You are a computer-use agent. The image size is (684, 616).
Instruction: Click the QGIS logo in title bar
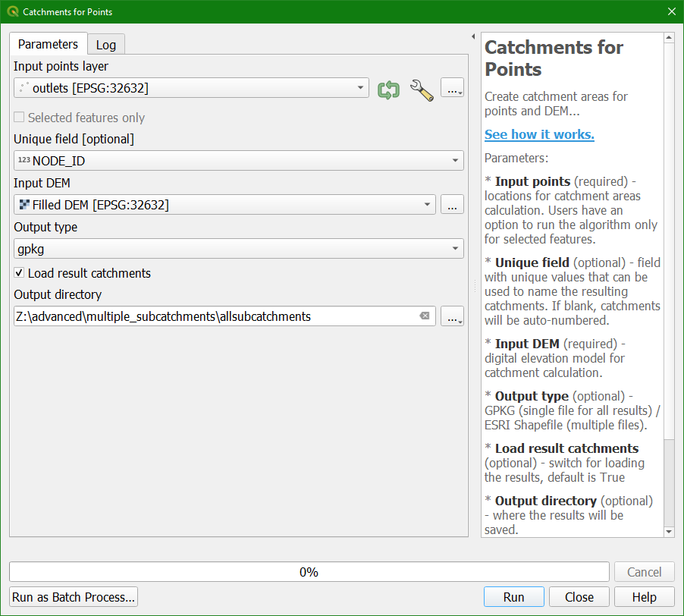12,12
